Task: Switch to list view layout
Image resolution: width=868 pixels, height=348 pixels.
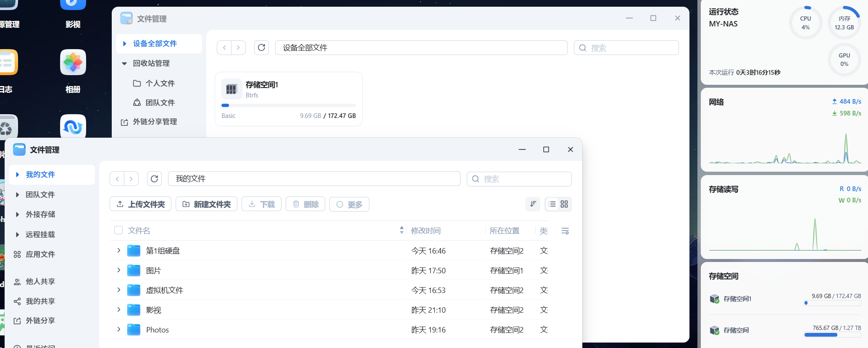Action: (552, 204)
